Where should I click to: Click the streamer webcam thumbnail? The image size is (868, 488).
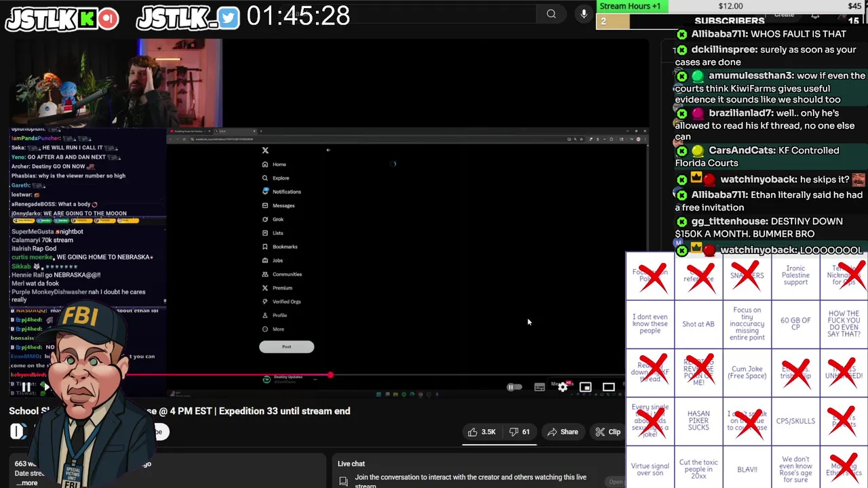[116, 83]
